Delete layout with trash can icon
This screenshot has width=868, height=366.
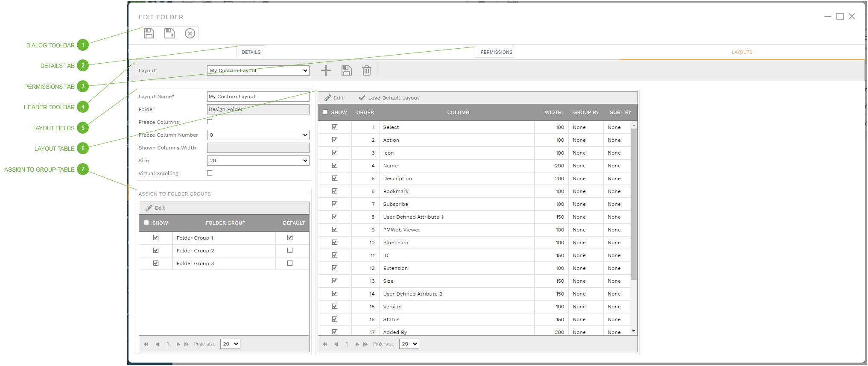[367, 70]
